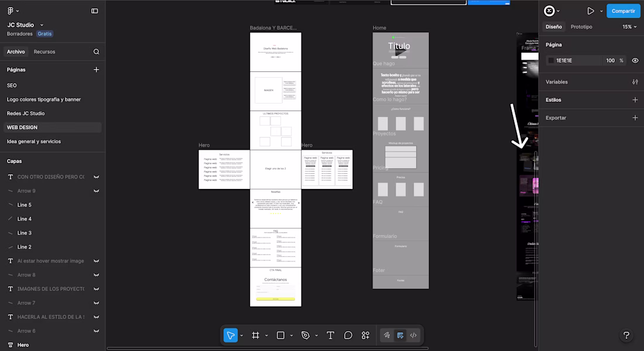Search the file with magnifier icon
644x351 pixels.
(96, 51)
